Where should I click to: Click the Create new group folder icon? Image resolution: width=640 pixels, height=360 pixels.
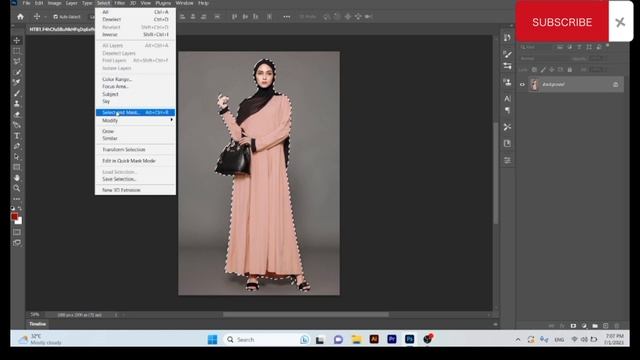tap(595, 326)
